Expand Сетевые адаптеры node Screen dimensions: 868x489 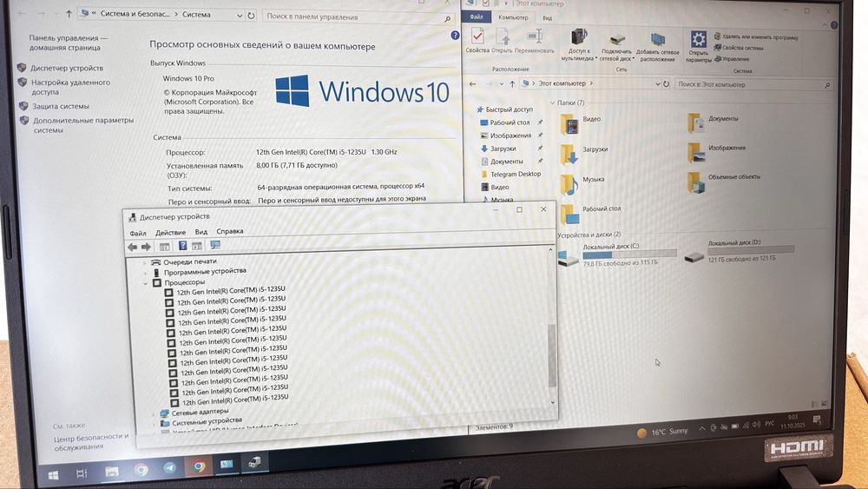(x=154, y=413)
